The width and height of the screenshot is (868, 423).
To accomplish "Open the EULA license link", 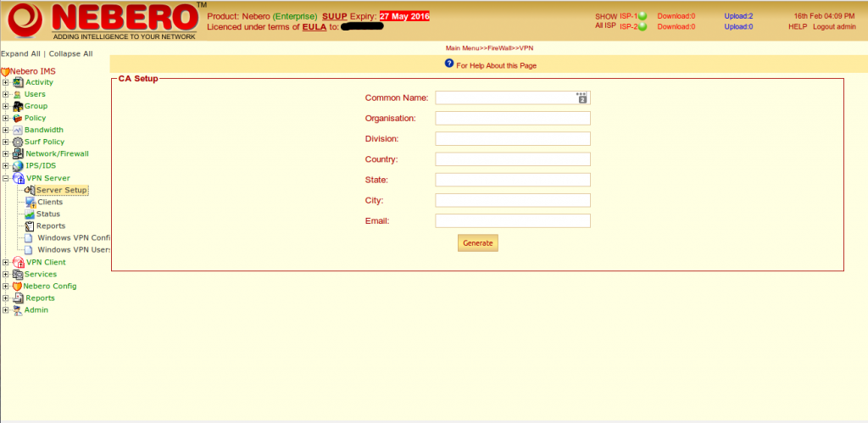I will click(x=314, y=27).
